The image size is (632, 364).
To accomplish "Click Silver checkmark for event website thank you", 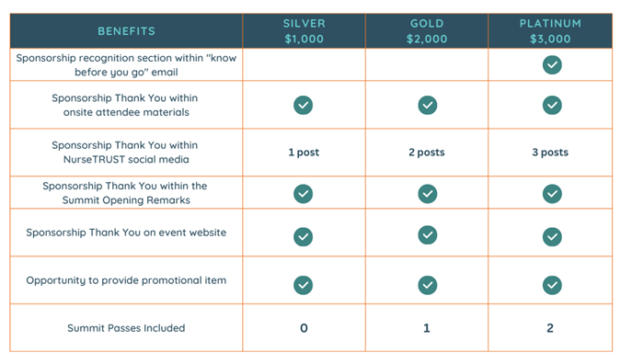I will point(303,237).
